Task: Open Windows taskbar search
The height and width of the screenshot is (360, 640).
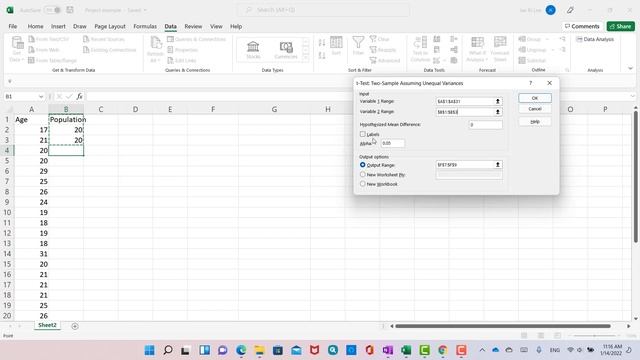Action: pos(168,350)
